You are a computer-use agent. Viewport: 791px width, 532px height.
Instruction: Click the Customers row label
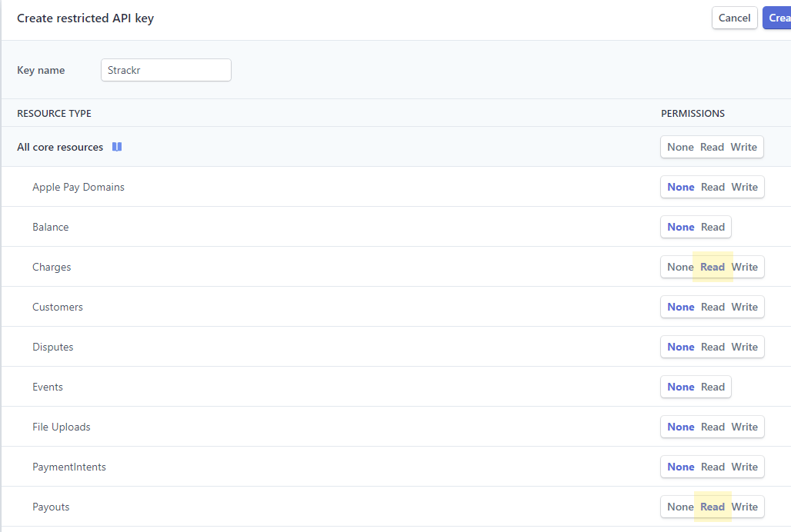click(58, 307)
